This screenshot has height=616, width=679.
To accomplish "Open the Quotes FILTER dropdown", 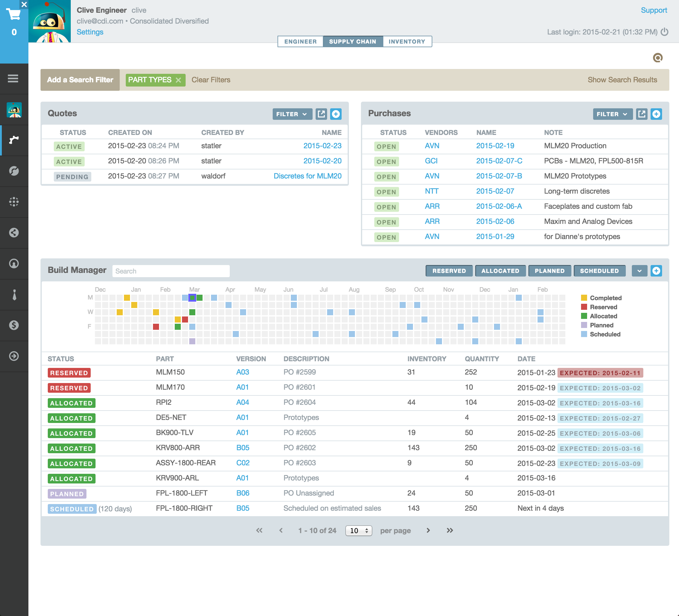I will pos(292,114).
